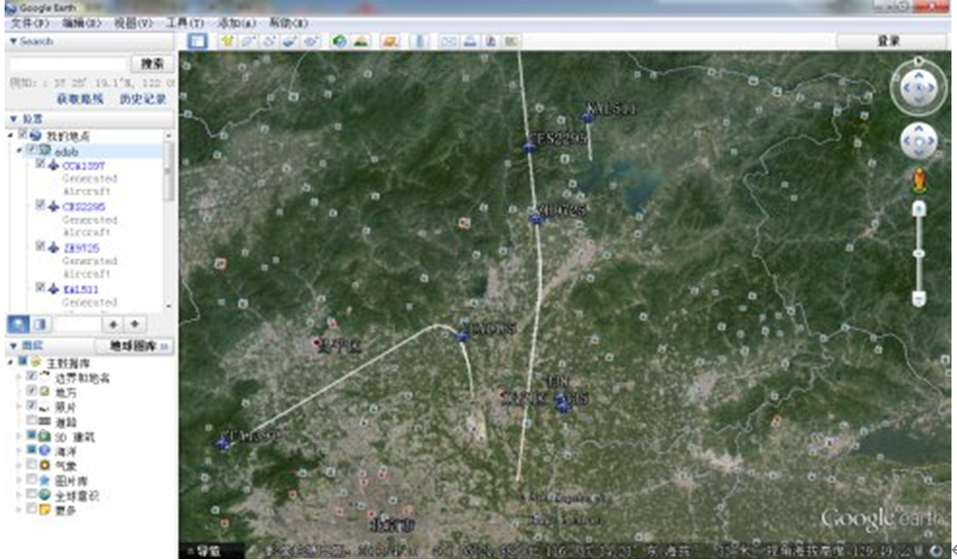Click the 地球图库 gallery button
Viewport: 957px width, 560px height.
click(134, 346)
